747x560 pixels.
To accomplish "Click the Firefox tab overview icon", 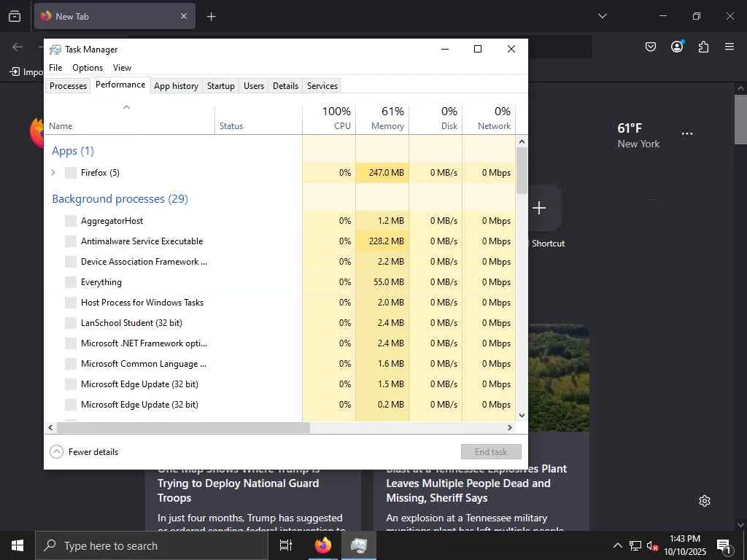I will 15,17.
